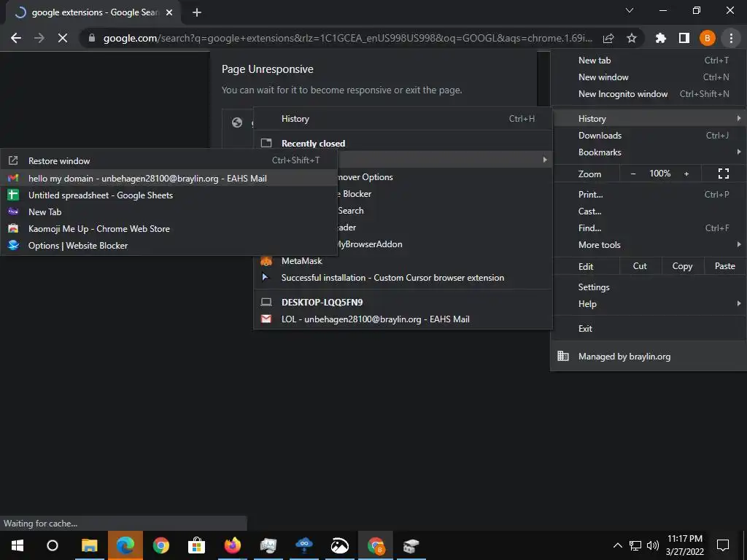Show hidden tray icons chevron
Screen dimensions: 747x560
point(617,545)
